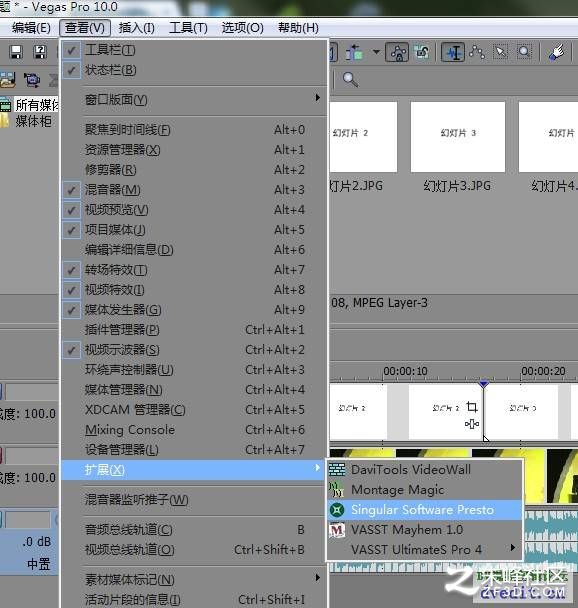578x608 pixels.
Task: Uncheck 工具栏(T) in the View menu
Action: click(x=194, y=50)
